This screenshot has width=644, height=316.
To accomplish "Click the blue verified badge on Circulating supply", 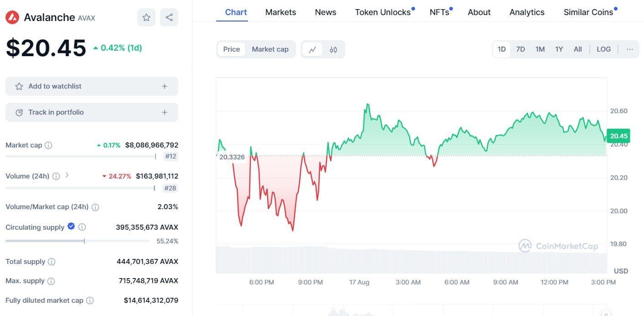I will tap(71, 226).
